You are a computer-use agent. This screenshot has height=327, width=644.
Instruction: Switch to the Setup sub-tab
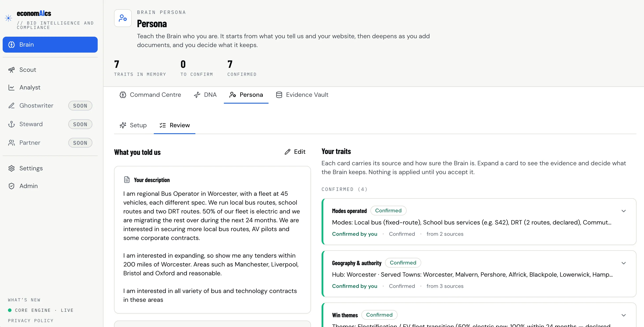point(133,125)
